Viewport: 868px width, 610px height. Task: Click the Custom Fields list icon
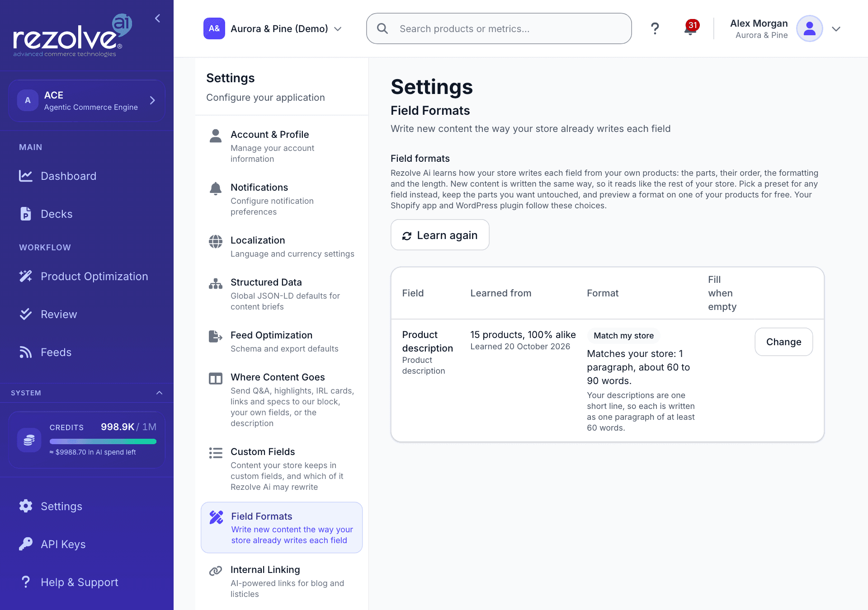click(216, 453)
